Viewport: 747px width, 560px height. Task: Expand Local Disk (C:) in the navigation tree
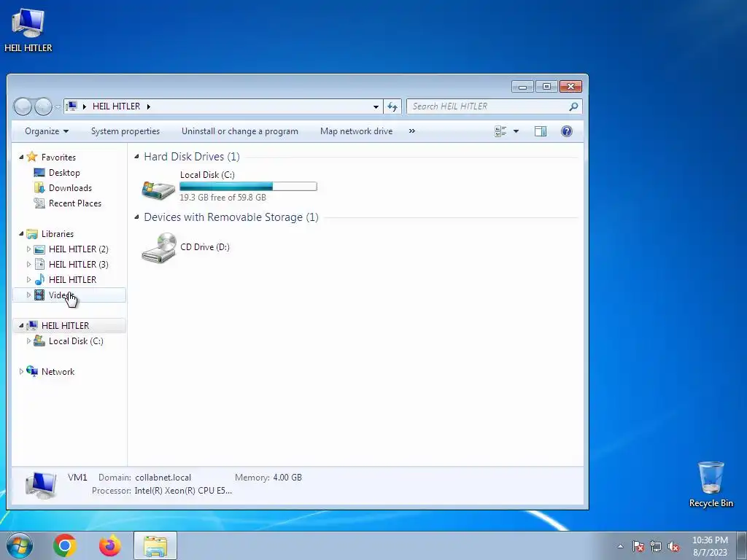[28, 341]
